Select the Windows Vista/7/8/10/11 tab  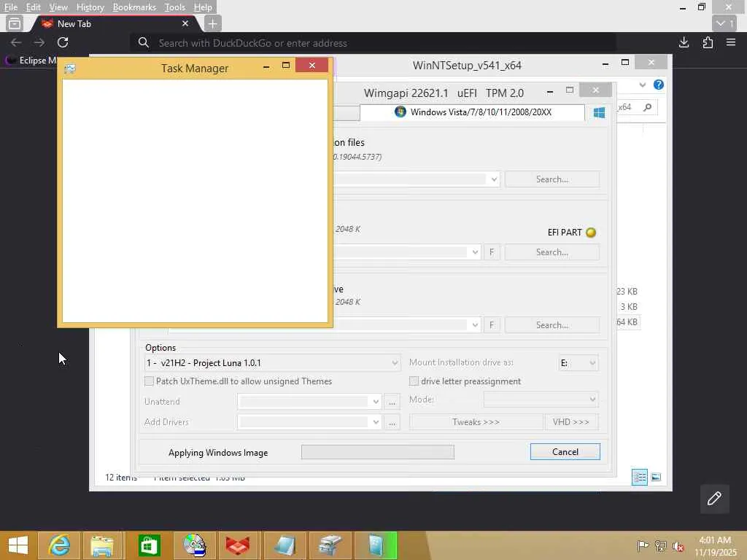[473, 112]
